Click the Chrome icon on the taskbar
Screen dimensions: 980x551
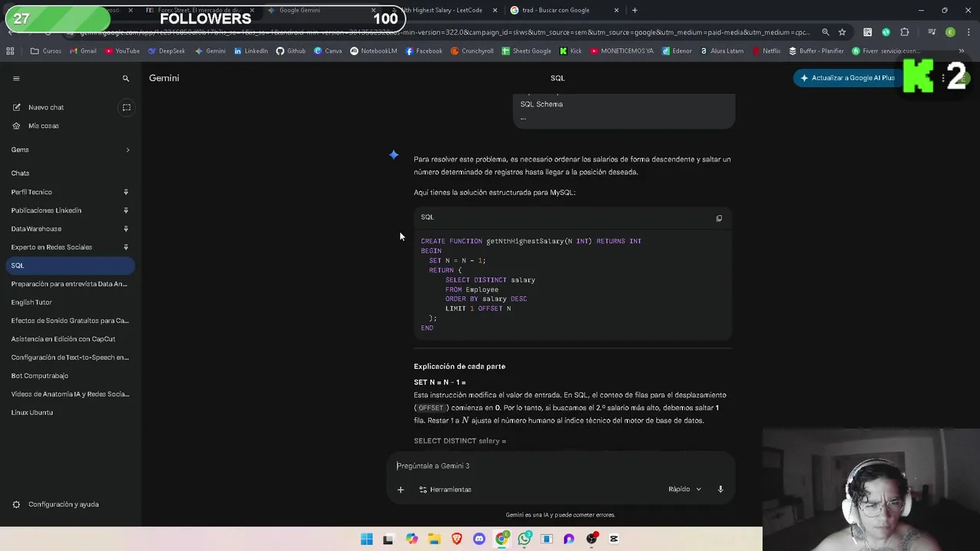501,539
